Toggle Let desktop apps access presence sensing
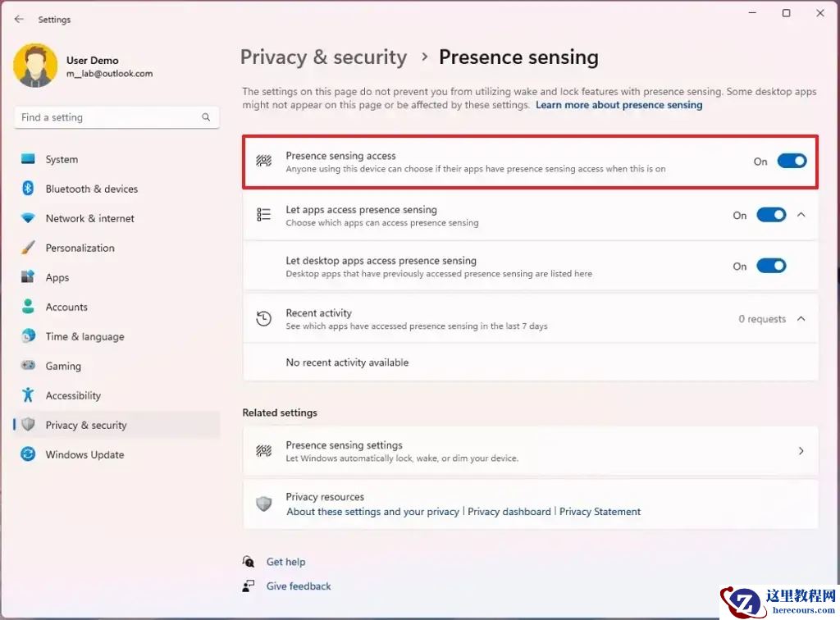Image resolution: width=840 pixels, height=620 pixels. point(771,266)
